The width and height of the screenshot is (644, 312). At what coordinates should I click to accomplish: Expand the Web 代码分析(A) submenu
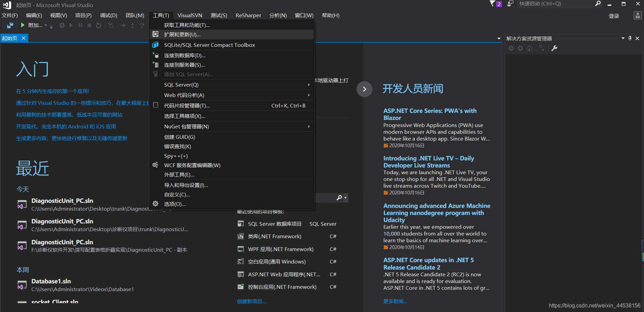pyautogui.click(x=309, y=95)
